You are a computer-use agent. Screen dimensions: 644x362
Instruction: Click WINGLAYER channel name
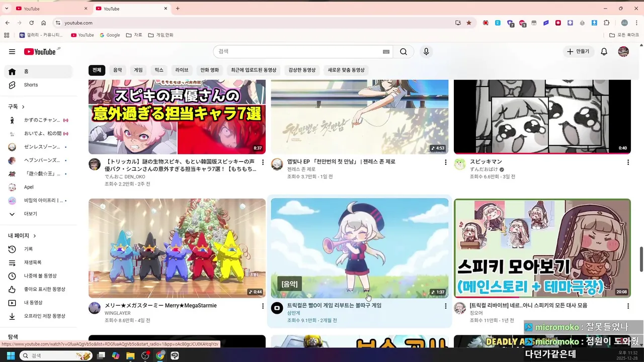[118, 313]
